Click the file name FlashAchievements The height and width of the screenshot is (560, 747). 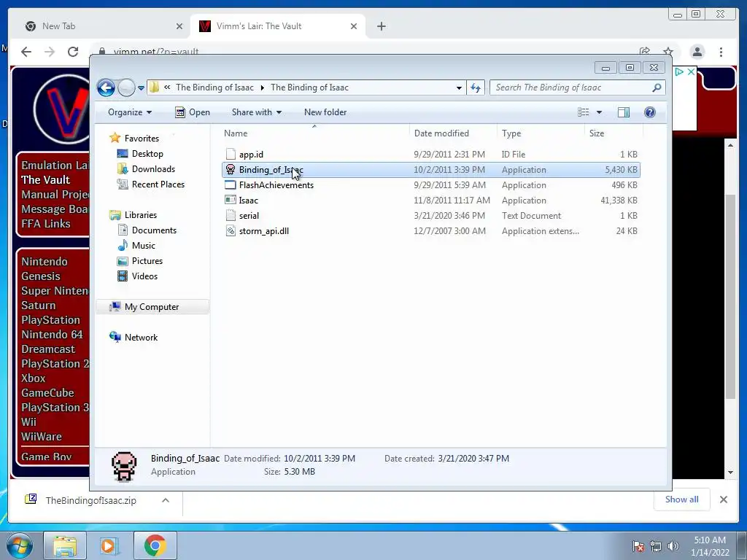click(276, 185)
